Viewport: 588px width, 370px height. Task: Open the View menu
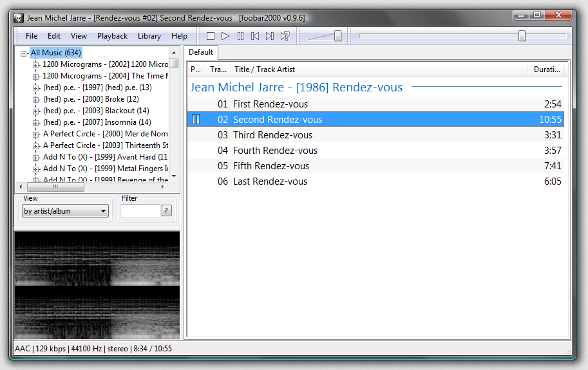[x=79, y=36]
